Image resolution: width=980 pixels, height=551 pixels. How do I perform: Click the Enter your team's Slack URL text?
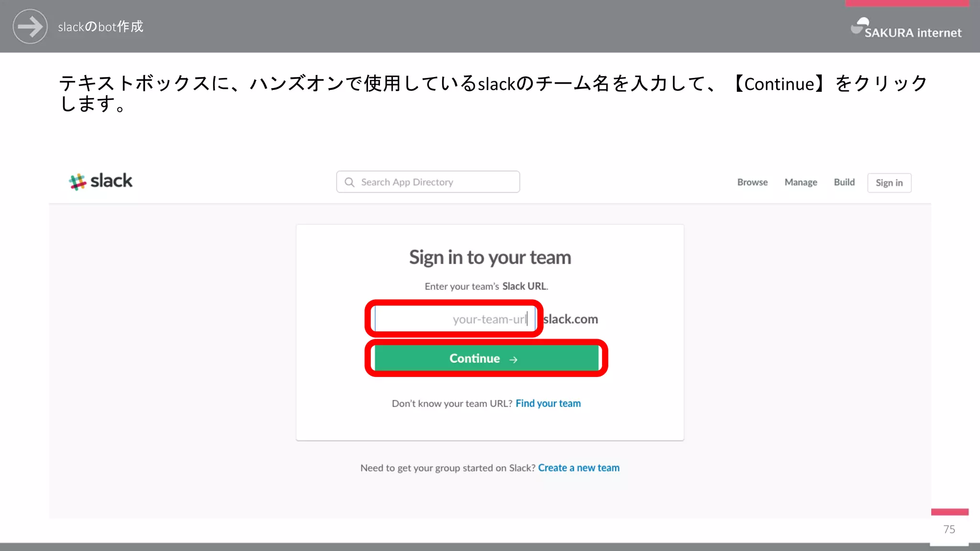coord(486,286)
